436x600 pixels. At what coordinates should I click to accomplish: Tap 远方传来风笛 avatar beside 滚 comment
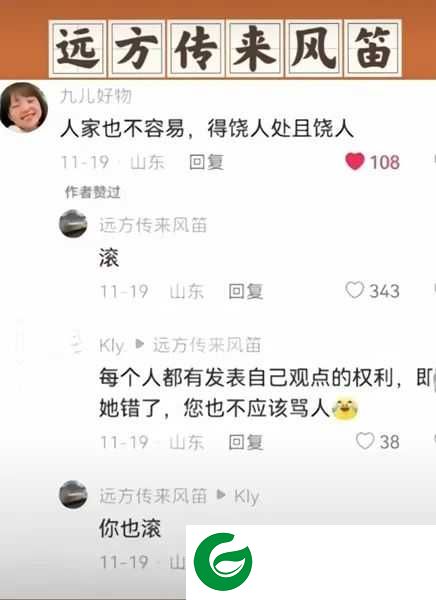pyautogui.click(x=73, y=224)
